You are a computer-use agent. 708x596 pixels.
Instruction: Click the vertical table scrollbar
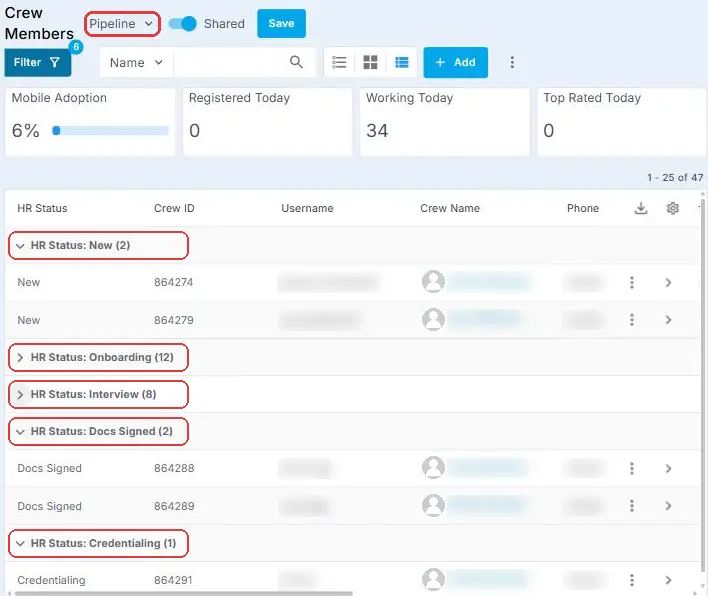click(703, 384)
